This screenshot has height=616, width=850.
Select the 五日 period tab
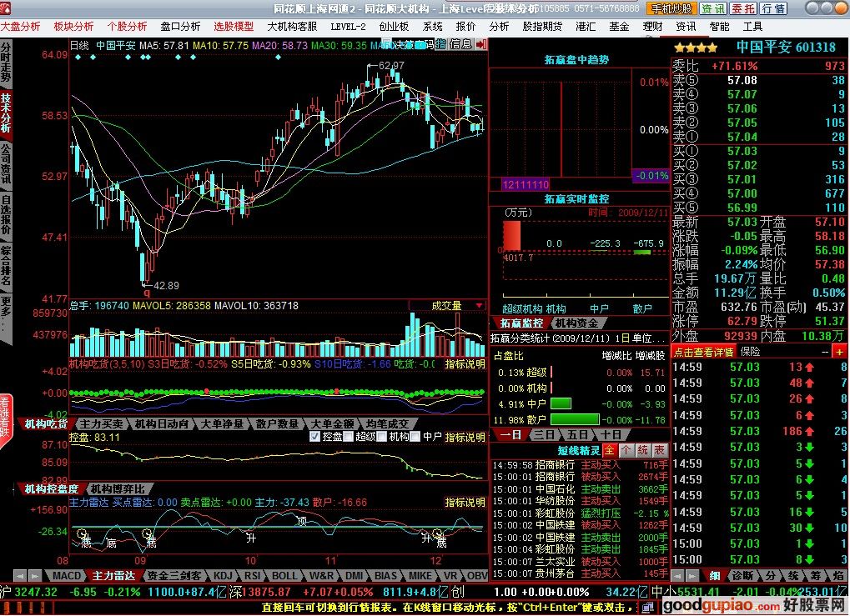577,435
